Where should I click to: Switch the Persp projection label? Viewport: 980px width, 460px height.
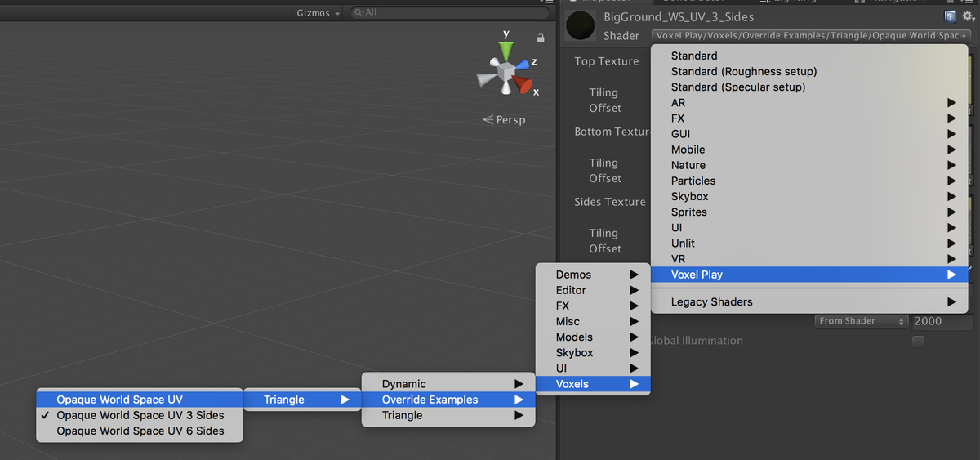tap(505, 120)
